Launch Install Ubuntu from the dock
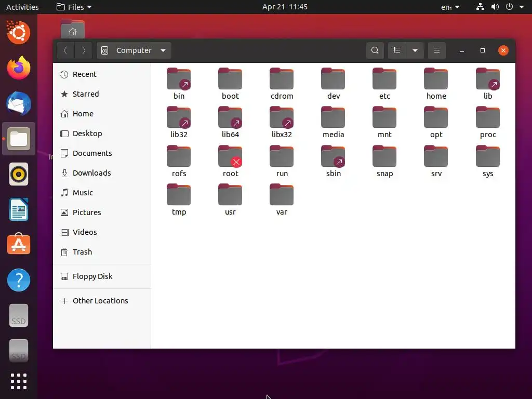 click(19, 33)
